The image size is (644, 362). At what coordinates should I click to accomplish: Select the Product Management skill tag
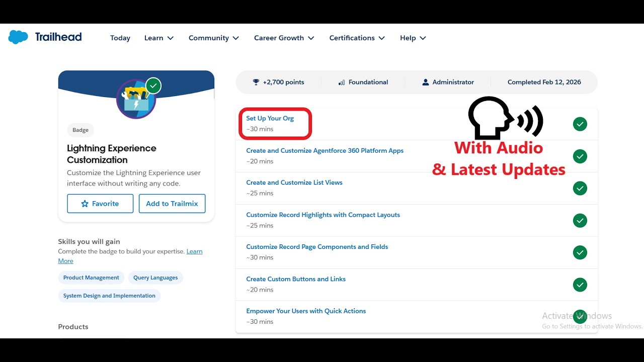click(91, 278)
